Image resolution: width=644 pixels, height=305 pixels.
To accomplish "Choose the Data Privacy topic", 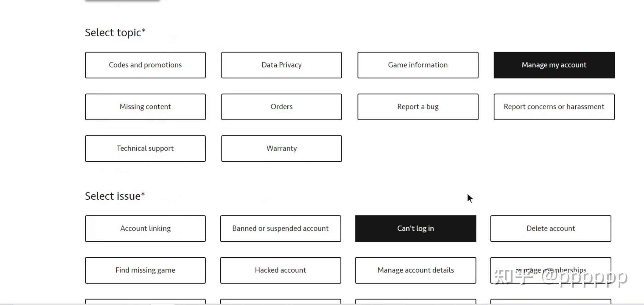I will click(x=281, y=65).
